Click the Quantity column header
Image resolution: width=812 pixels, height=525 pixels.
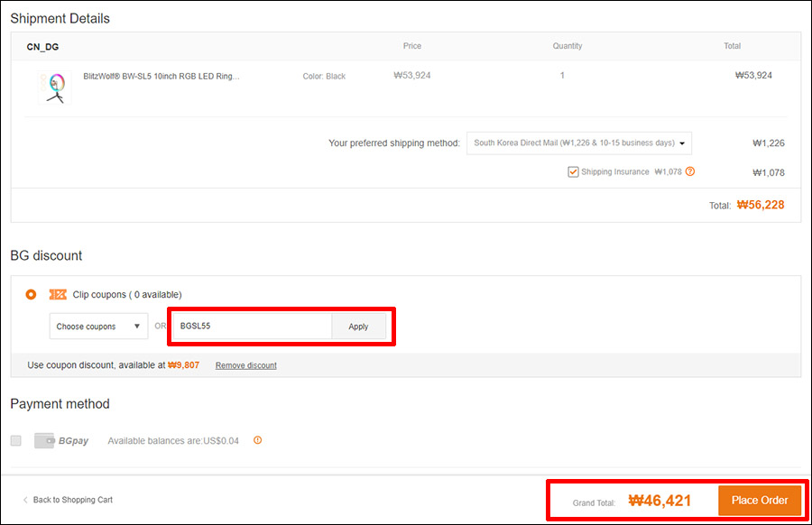[567, 46]
